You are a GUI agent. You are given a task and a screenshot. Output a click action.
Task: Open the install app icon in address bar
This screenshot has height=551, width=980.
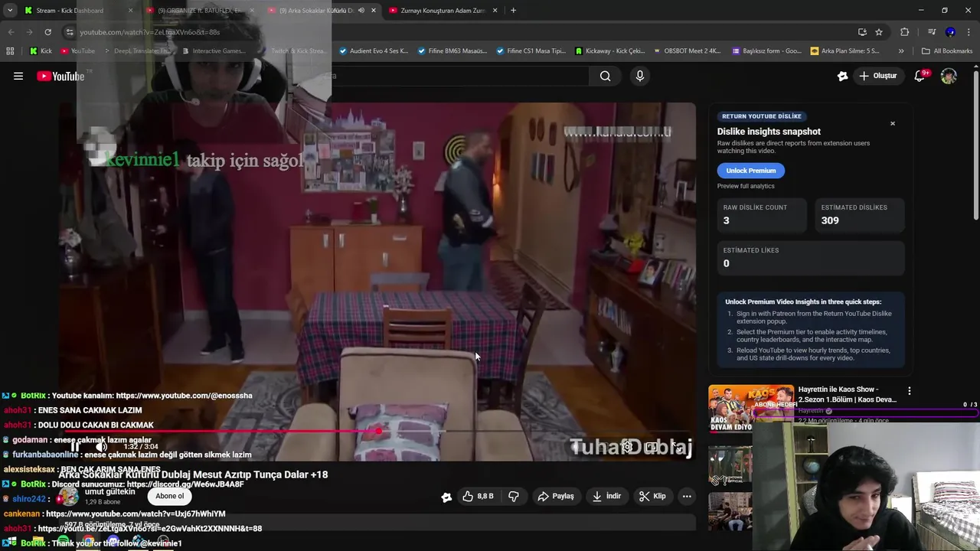click(862, 32)
